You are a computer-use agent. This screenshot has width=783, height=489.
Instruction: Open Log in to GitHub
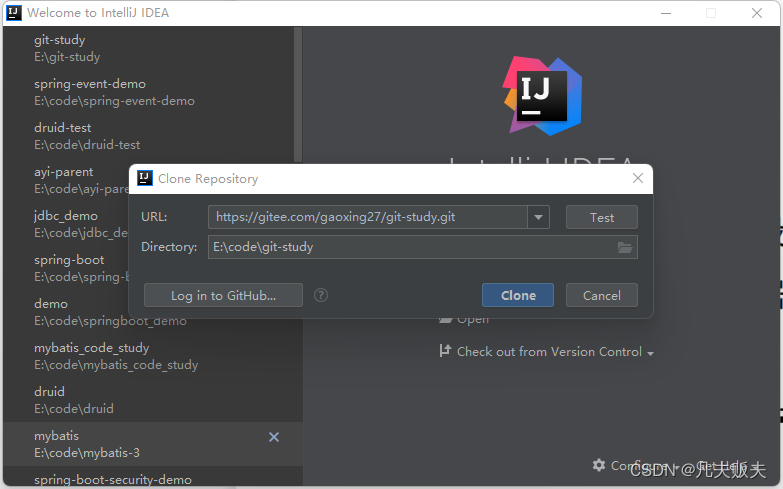click(x=223, y=295)
